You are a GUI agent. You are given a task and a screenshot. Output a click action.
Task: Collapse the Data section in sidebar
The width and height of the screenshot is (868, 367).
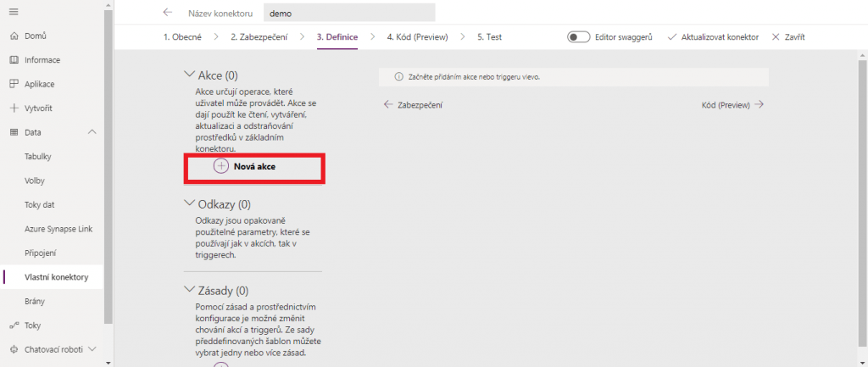(x=92, y=132)
